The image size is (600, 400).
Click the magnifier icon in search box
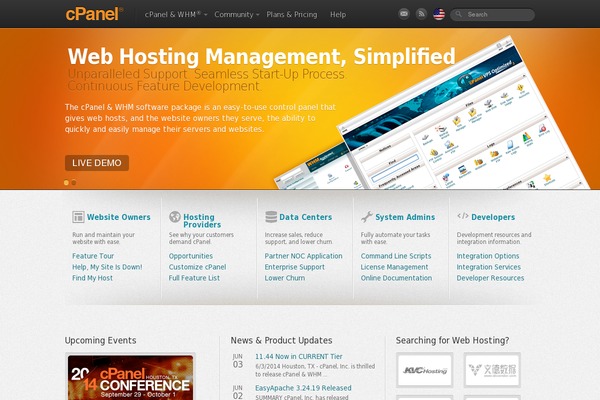(x=458, y=15)
